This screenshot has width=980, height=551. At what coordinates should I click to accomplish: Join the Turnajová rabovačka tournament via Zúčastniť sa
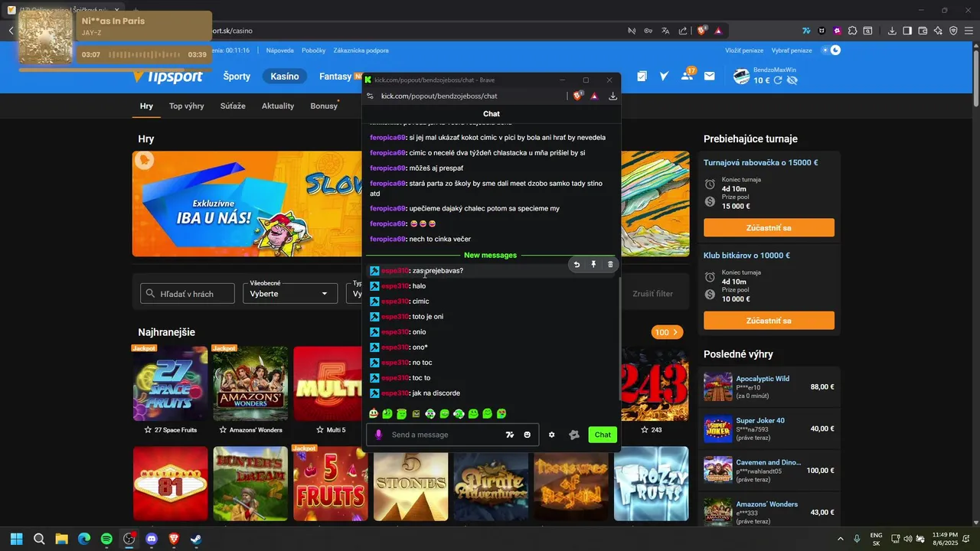coord(769,228)
